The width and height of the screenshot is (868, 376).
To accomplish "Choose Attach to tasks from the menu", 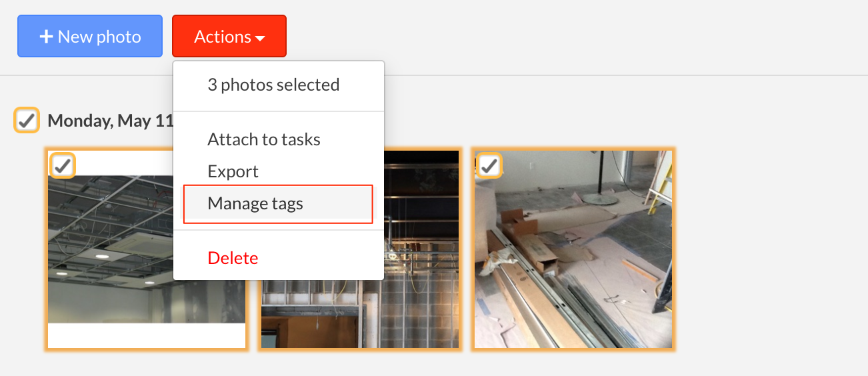I will [x=264, y=139].
